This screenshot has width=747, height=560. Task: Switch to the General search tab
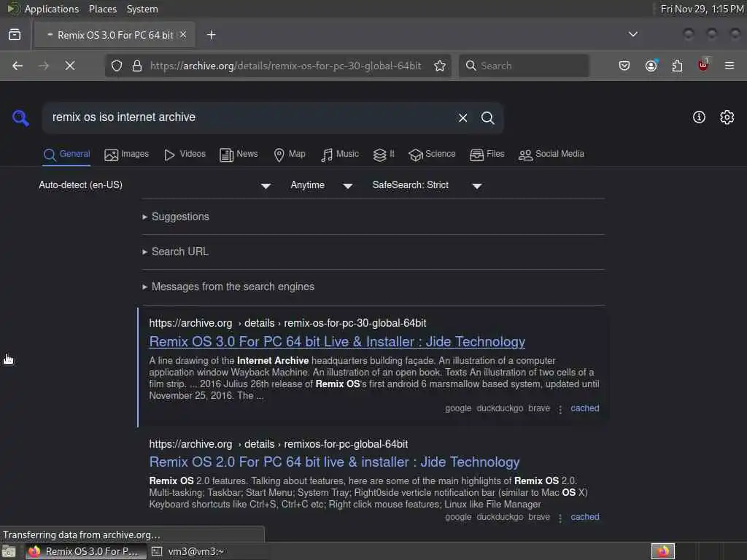66,155
